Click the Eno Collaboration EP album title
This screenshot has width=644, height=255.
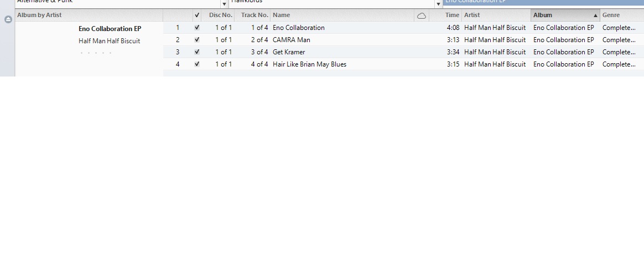click(x=110, y=29)
